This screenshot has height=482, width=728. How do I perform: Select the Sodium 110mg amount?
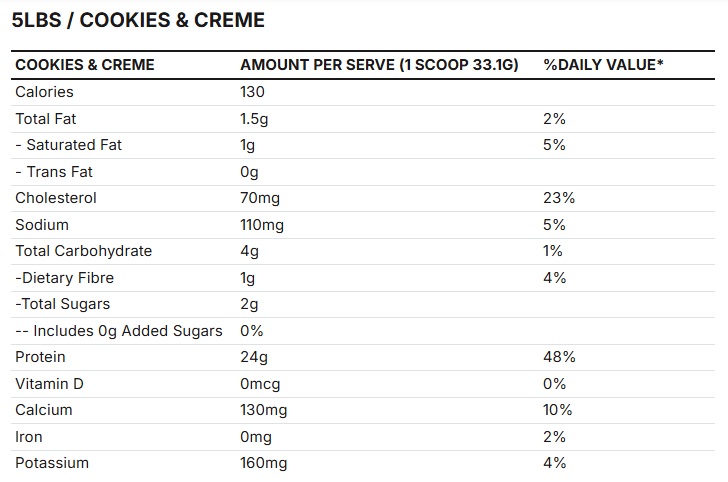coord(262,225)
